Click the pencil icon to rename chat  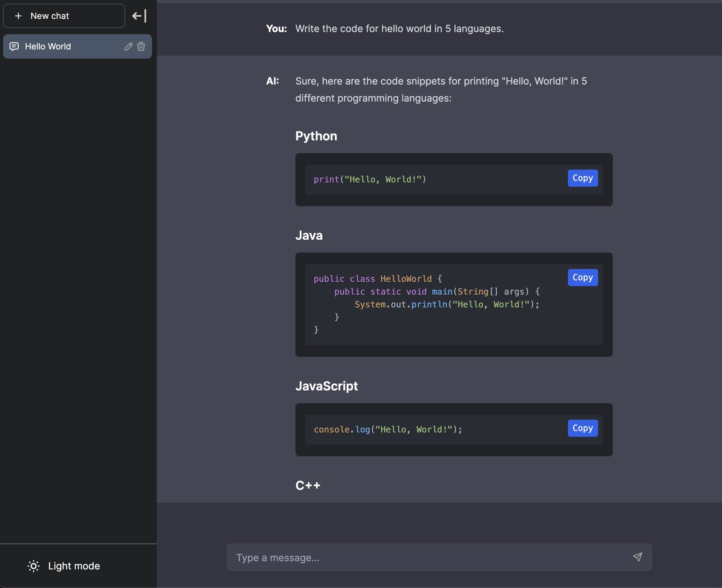click(x=128, y=47)
